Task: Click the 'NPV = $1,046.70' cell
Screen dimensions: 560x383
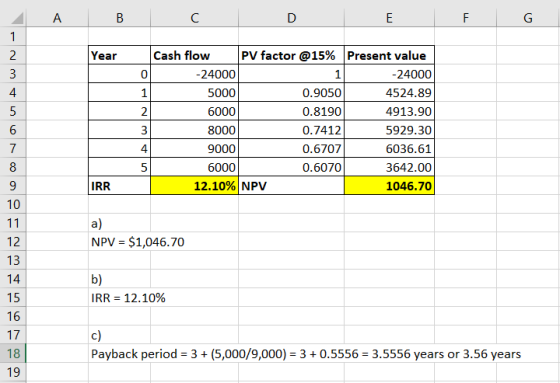Action: (x=138, y=242)
